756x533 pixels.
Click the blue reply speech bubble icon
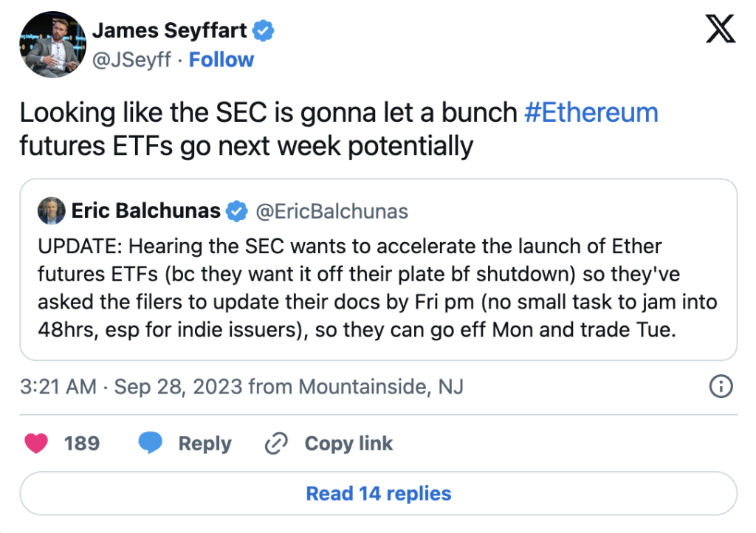click(x=151, y=443)
